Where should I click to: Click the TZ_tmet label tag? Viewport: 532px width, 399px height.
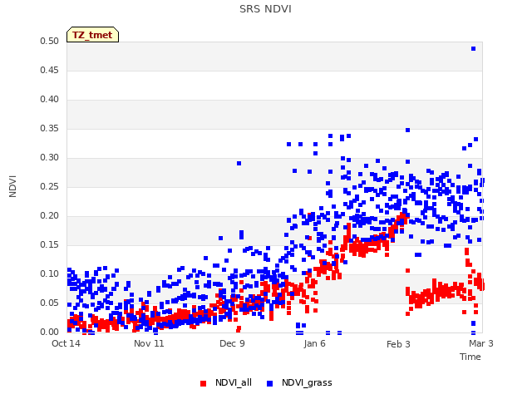pos(92,35)
